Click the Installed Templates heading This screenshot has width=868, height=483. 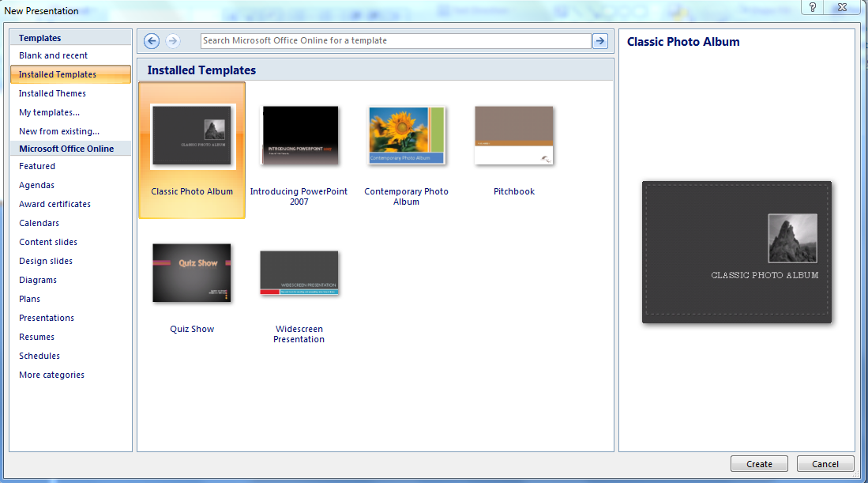tap(201, 70)
